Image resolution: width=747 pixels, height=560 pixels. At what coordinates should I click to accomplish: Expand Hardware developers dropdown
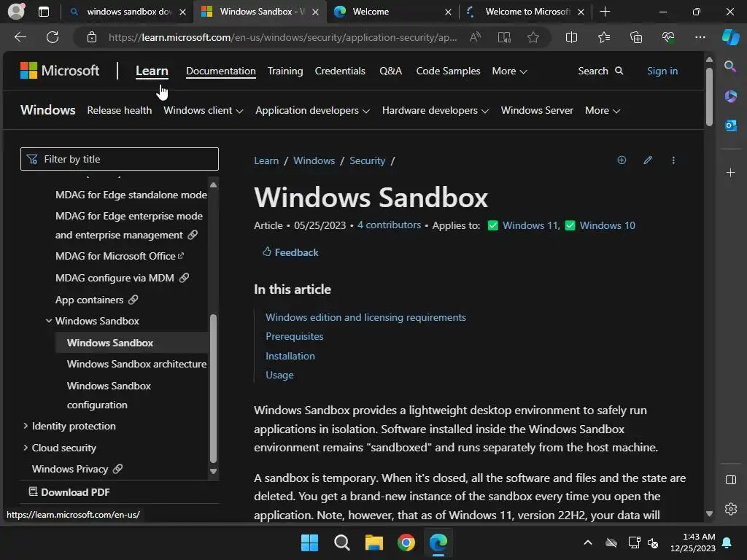coord(436,111)
